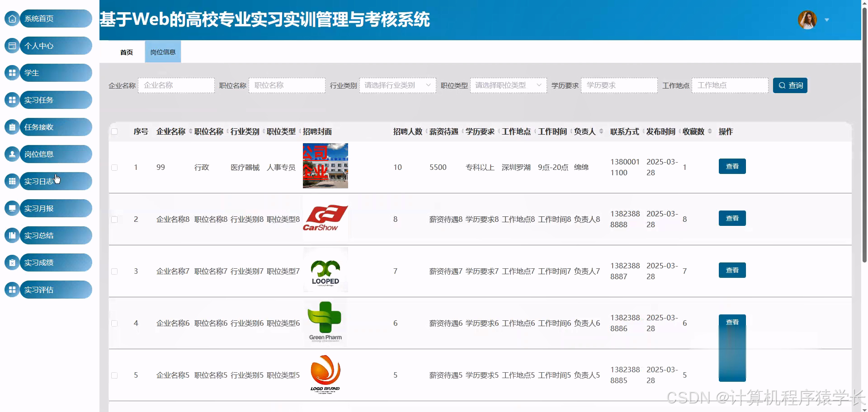The image size is (868, 412).
Task: Select the 实习任务 sidebar entry
Action: [47, 100]
